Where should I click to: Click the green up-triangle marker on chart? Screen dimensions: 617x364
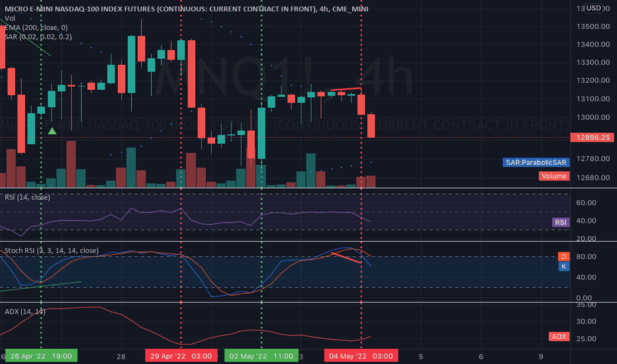click(x=52, y=130)
